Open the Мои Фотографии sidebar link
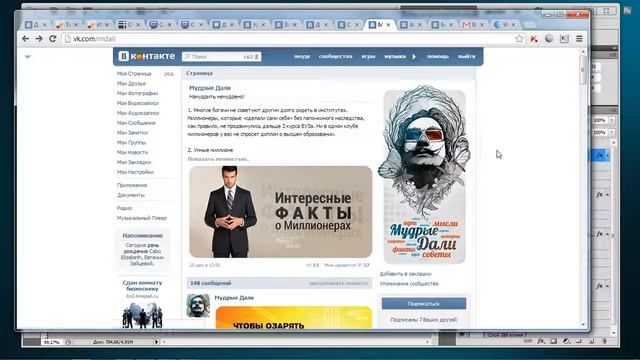Image resolution: width=640 pixels, height=360 pixels. tap(137, 93)
